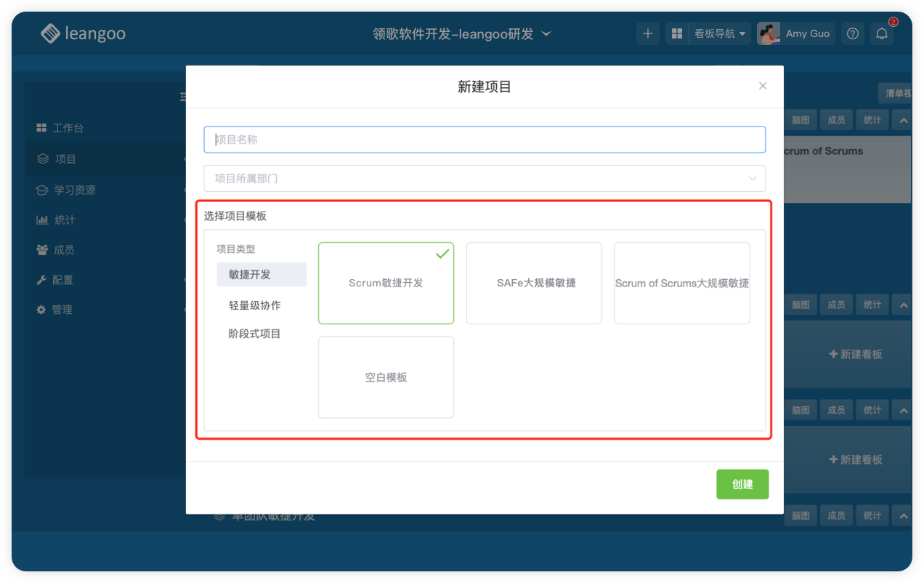Select the SAFe大规模敏捷 template card
The image size is (924, 583).
(534, 283)
